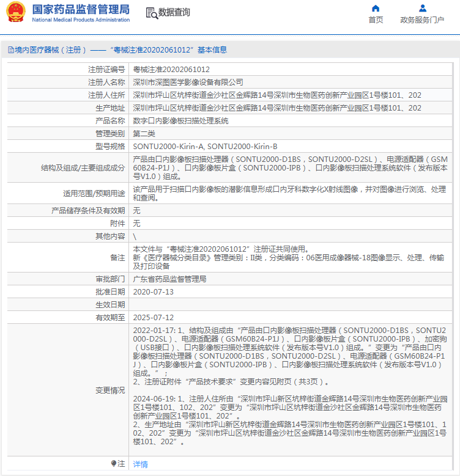The width and height of the screenshot is (460, 476).
Task: Click the 管理类别 row label
Action: point(110,134)
